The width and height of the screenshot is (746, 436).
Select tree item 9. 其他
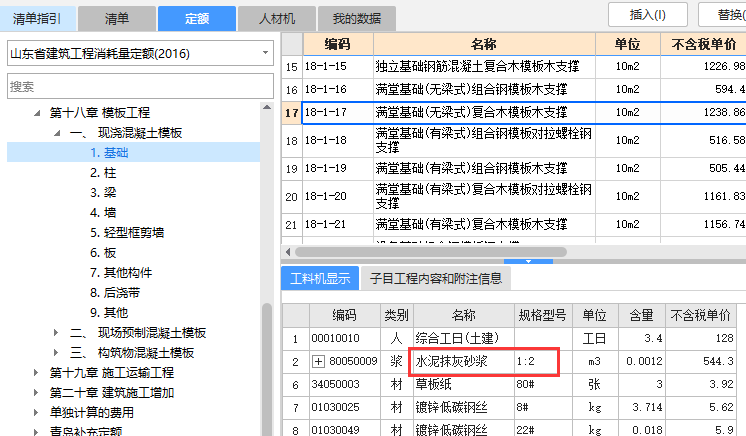click(x=109, y=313)
